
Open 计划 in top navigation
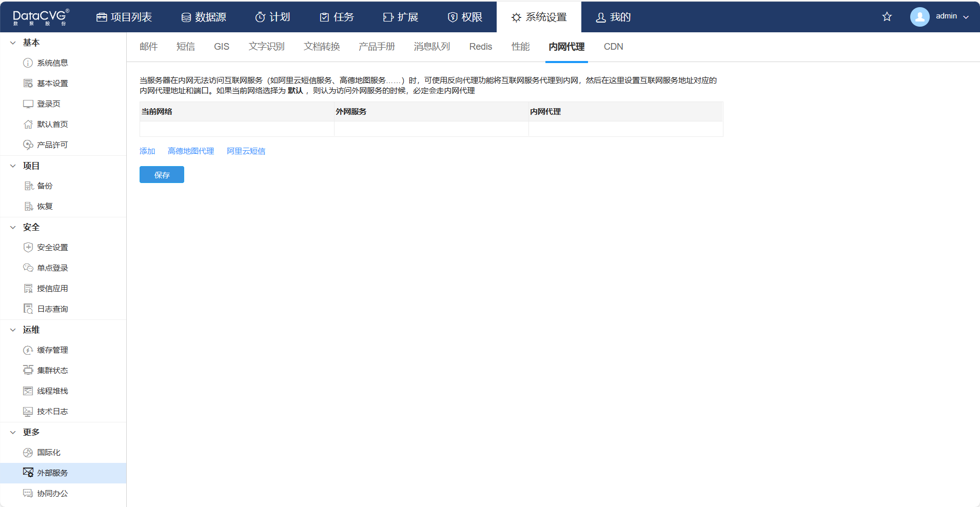pyautogui.click(x=272, y=17)
